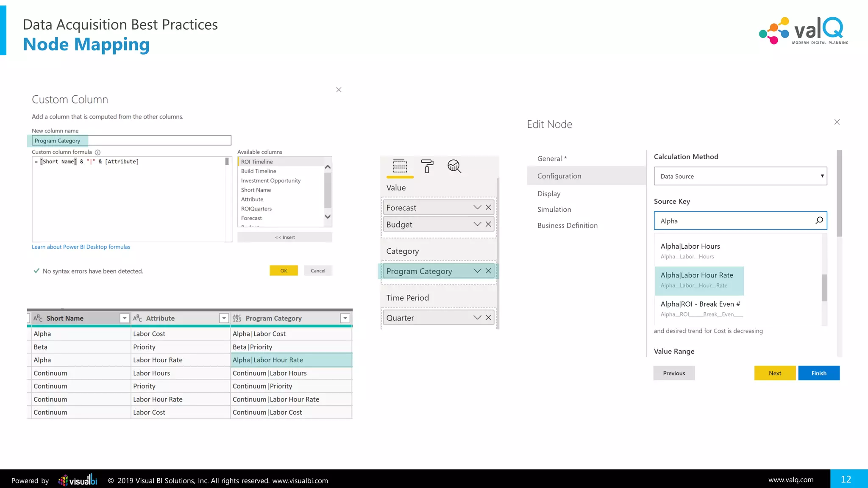Open Learn about Power BI formulas link
Screen dimensions: 868x488
(x=81, y=247)
